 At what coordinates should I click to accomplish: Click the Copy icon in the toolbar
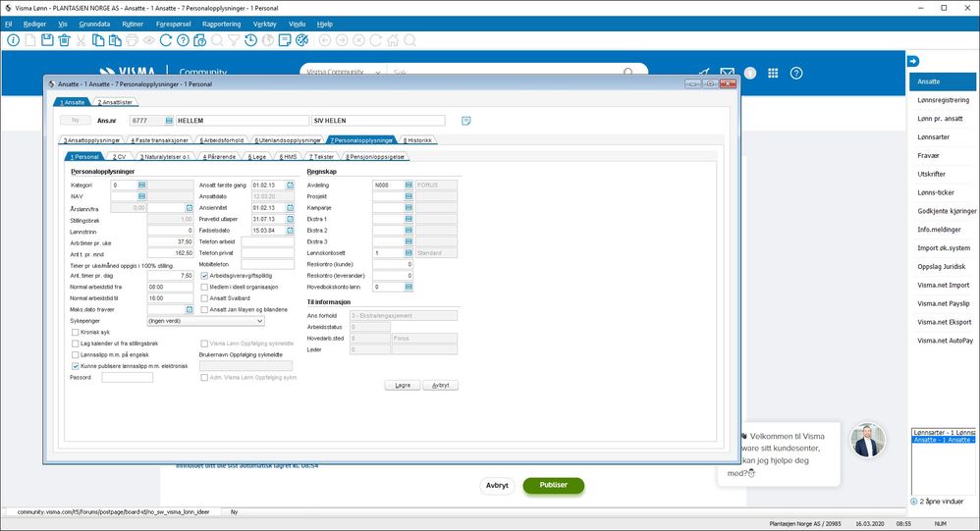pyautogui.click(x=98, y=40)
